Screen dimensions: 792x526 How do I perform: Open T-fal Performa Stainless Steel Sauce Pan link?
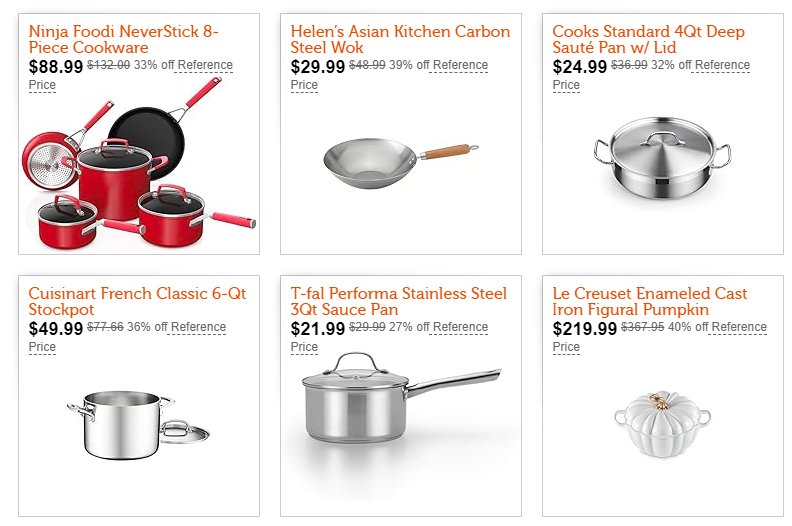tap(399, 301)
